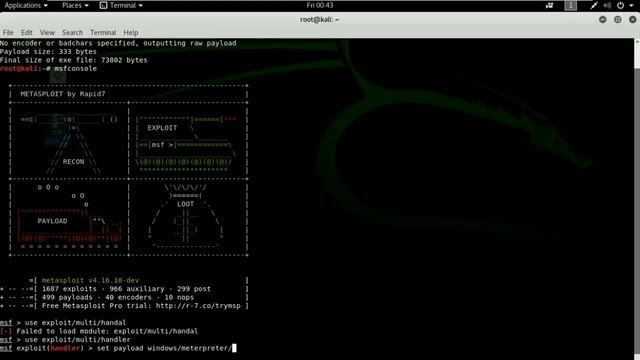Viewport: 640px width, 360px height.
Task: Click text 'Payload size: 333 bytes'
Action: (x=48, y=51)
